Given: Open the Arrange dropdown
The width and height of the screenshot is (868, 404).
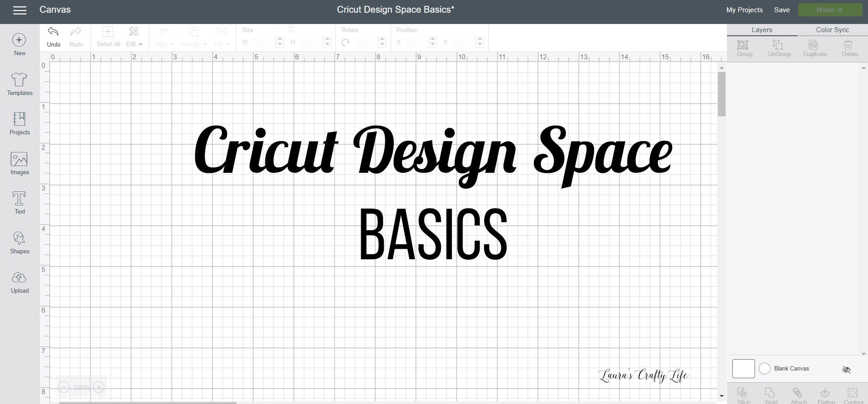Looking at the screenshot, I should click(193, 37).
